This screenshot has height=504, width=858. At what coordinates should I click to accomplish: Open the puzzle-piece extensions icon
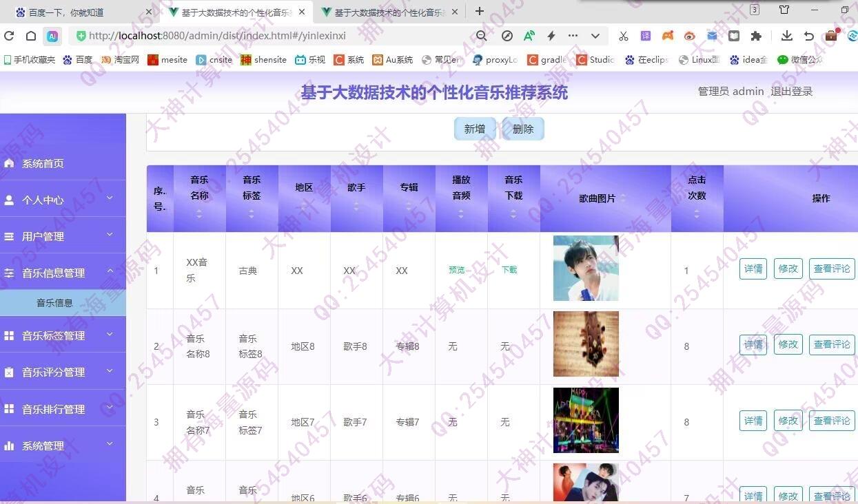tap(756, 36)
